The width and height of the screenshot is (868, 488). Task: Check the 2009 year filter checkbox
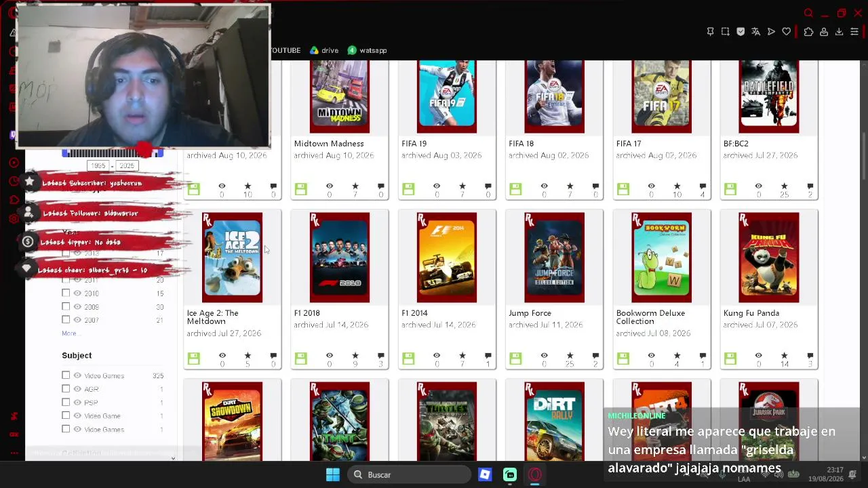click(x=66, y=306)
